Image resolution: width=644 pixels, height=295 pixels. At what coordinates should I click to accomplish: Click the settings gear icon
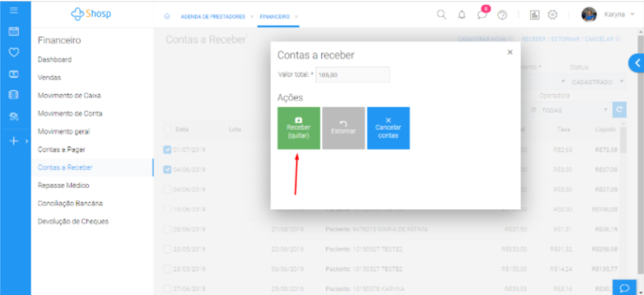point(552,15)
